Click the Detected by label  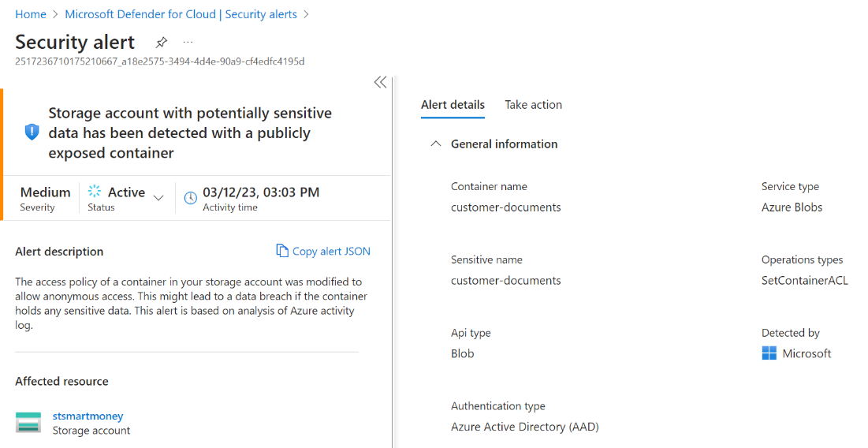point(791,333)
